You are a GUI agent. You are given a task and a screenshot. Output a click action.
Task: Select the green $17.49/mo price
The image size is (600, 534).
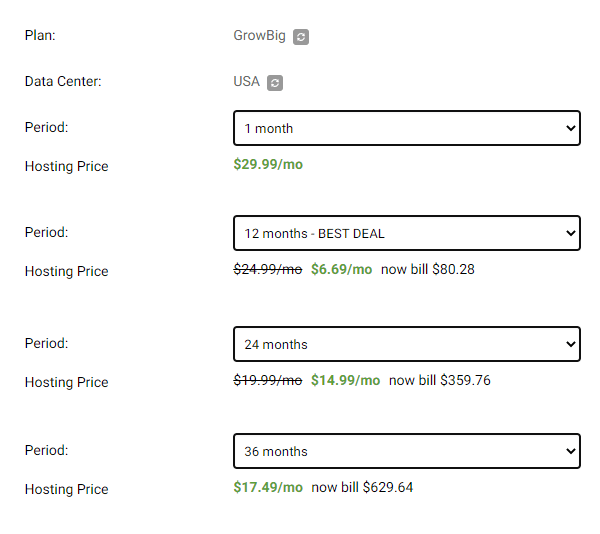point(268,487)
